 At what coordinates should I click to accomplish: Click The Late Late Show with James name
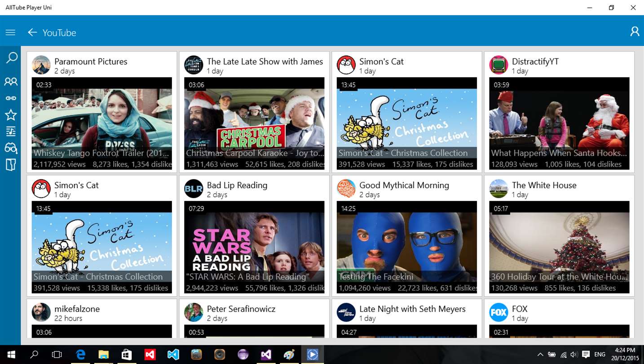pos(265,62)
